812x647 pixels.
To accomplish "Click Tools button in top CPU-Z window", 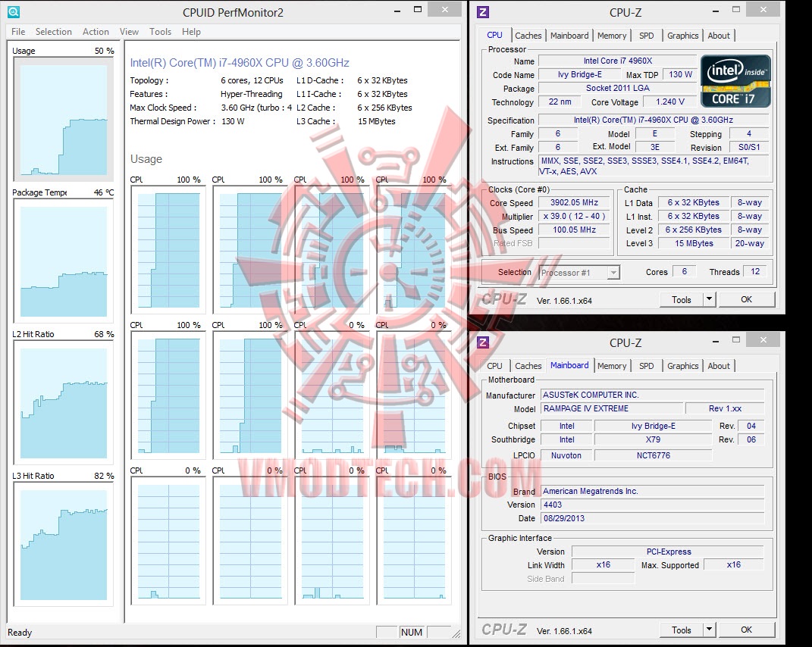I will (681, 300).
